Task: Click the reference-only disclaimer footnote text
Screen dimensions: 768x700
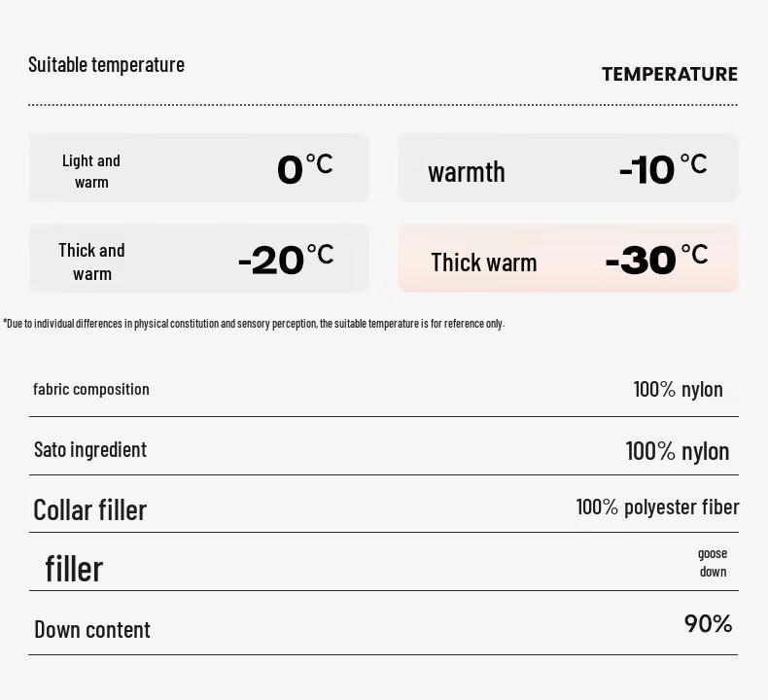Action: pyautogui.click(x=254, y=323)
